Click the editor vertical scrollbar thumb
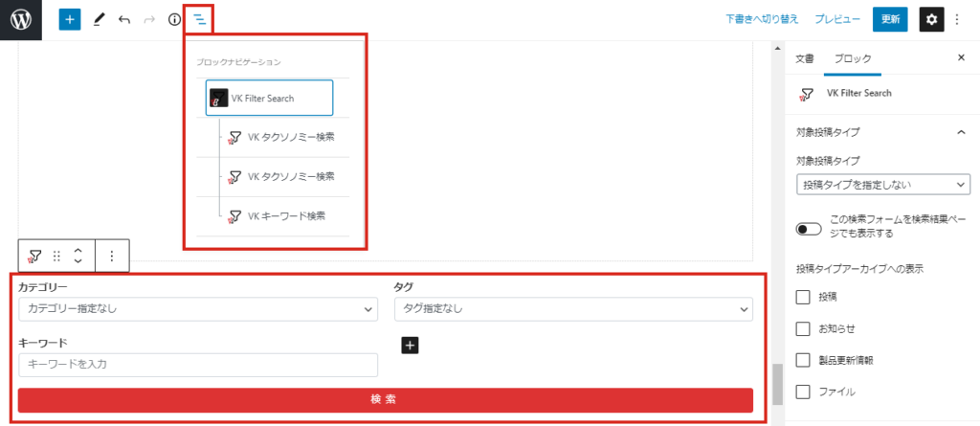 [778, 385]
